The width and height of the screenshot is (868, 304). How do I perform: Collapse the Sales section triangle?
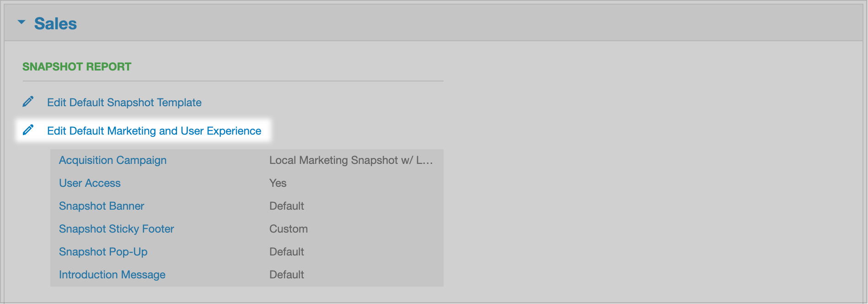coord(21,22)
